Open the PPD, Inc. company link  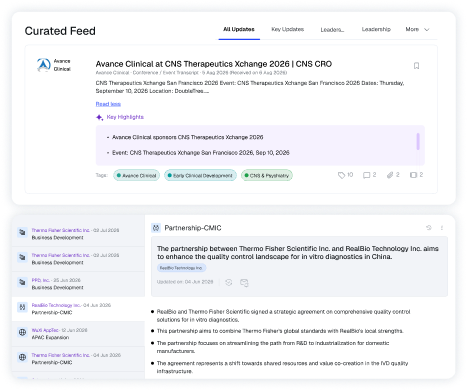click(41, 280)
